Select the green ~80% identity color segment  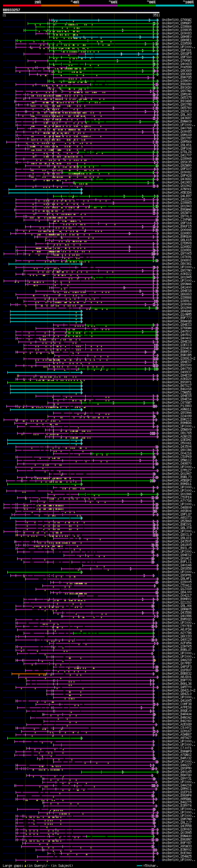(x=137, y=6)
